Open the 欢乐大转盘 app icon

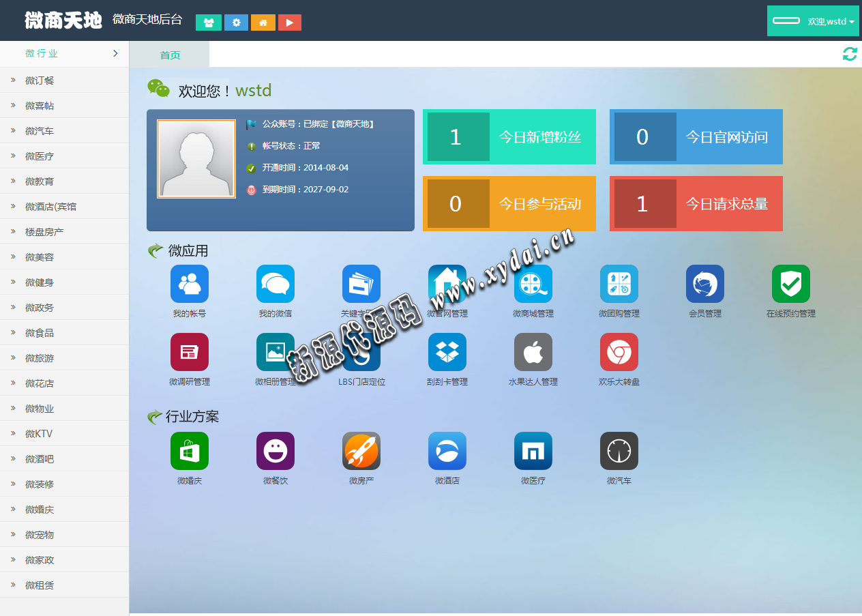619,352
